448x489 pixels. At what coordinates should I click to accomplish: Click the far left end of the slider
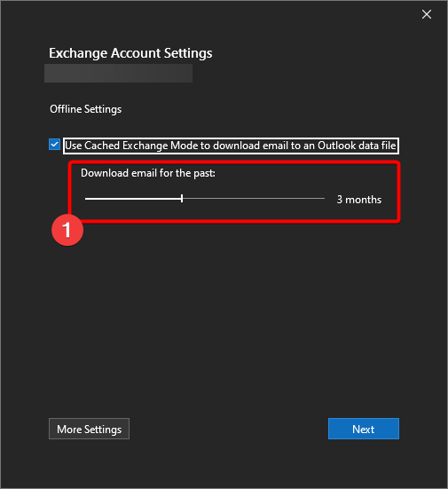coord(86,198)
